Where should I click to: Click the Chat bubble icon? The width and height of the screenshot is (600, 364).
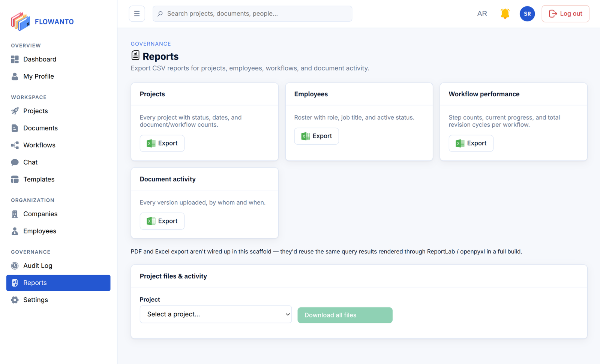15,162
